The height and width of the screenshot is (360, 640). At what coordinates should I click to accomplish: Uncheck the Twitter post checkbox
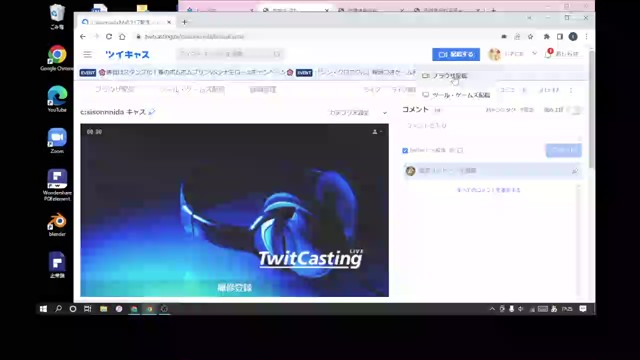pos(405,151)
